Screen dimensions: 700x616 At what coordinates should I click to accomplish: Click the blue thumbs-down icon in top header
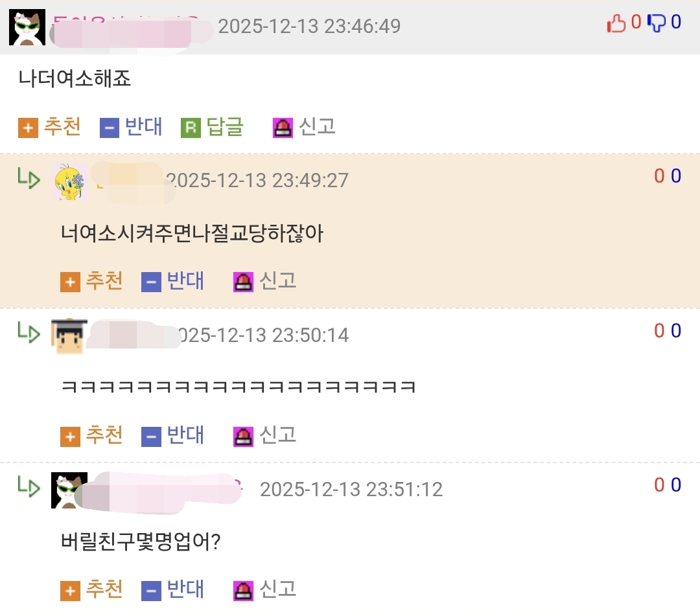(656, 23)
